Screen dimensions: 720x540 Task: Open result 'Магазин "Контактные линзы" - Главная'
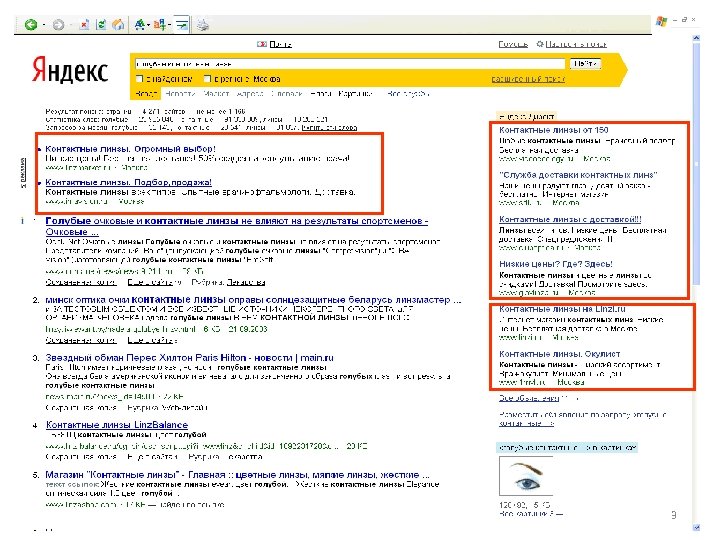tap(237, 475)
